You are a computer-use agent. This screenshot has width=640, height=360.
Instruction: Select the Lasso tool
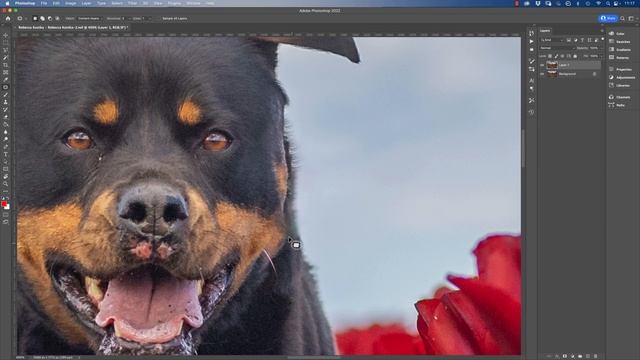[5, 50]
